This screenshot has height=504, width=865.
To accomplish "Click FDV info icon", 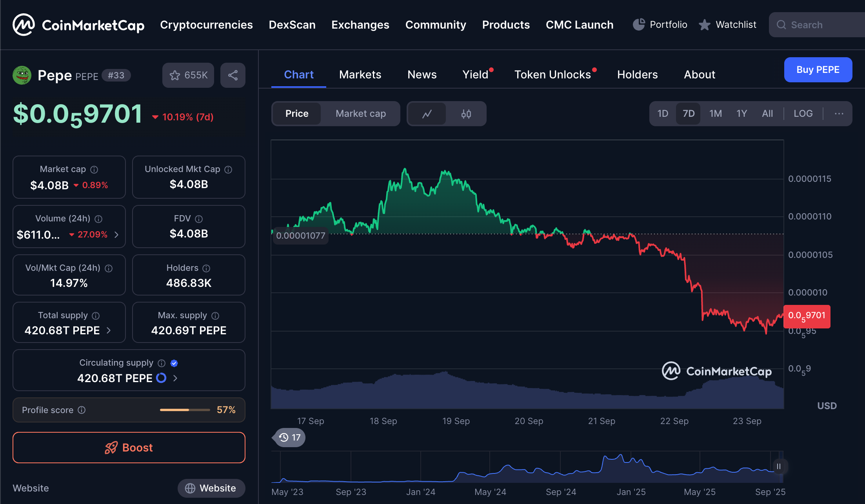I will pyautogui.click(x=199, y=219).
